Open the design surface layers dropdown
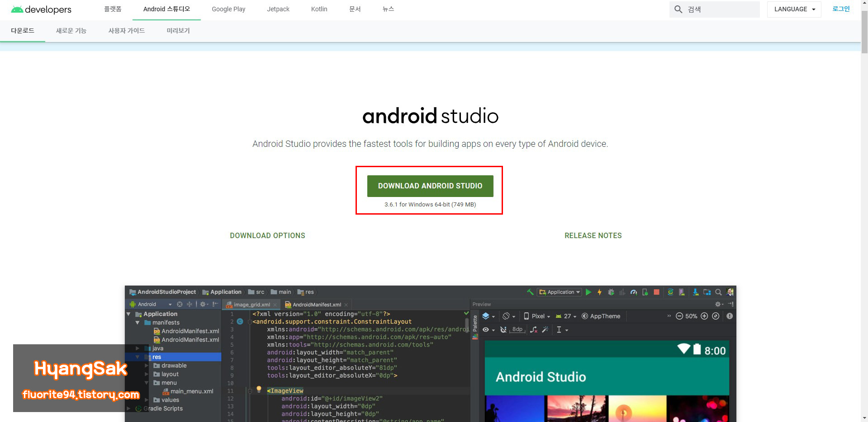The height and width of the screenshot is (422, 868). pos(489,316)
